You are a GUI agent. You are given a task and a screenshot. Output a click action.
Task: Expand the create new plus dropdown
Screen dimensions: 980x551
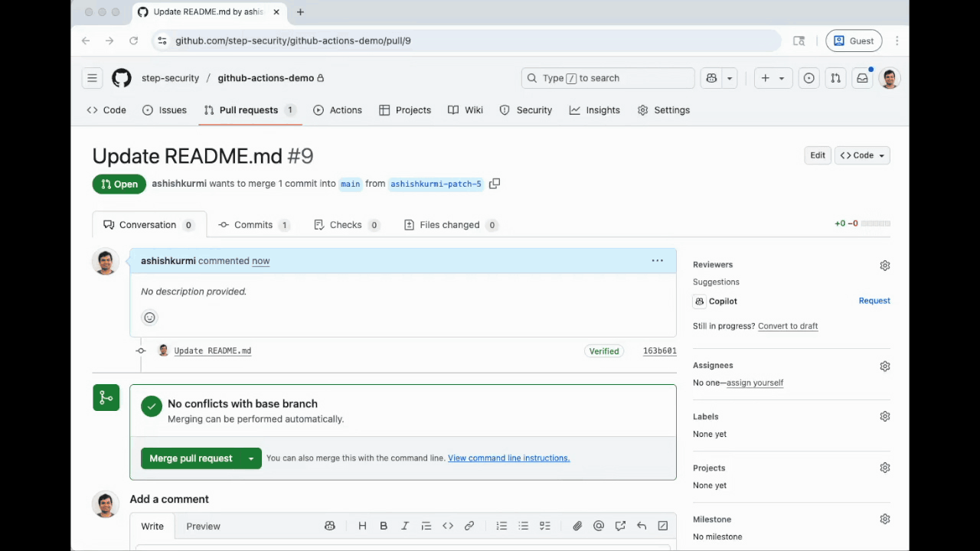773,78
